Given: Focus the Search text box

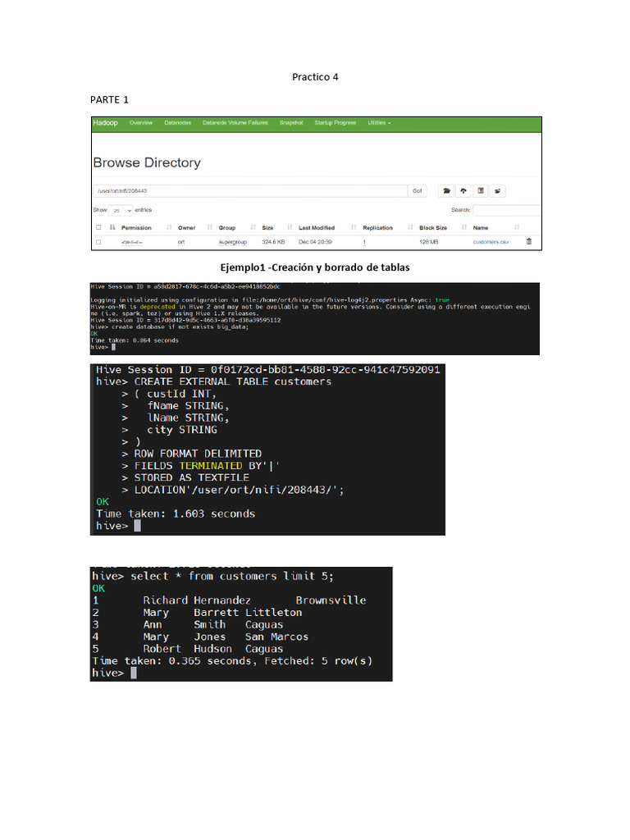Looking at the screenshot, I should point(506,210).
